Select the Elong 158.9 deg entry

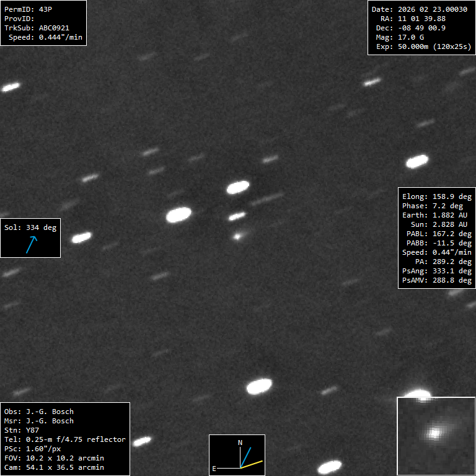click(x=436, y=196)
